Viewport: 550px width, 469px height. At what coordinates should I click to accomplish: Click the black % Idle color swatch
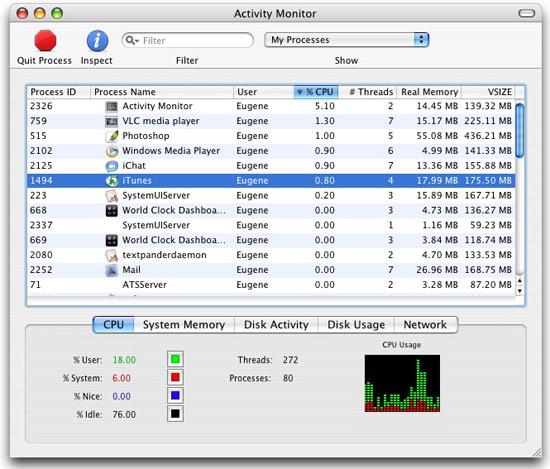pyautogui.click(x=175, y=414)
